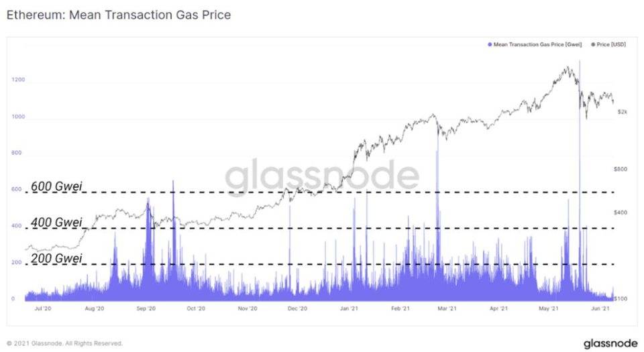Click the gray Price [USD] legend dot
The height and width of the screenshot is (352, 644).
pyautogui.click(x=593, y=44)
